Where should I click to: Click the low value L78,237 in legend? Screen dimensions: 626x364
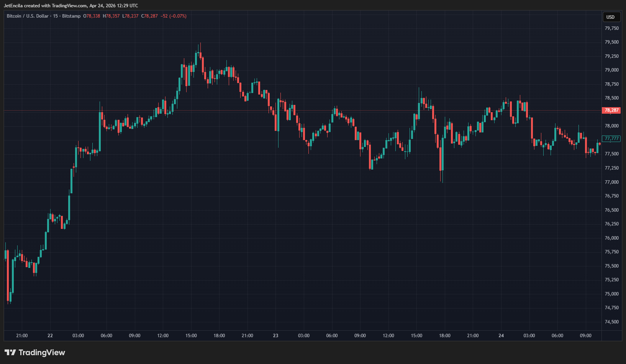[x=130, y=16]
